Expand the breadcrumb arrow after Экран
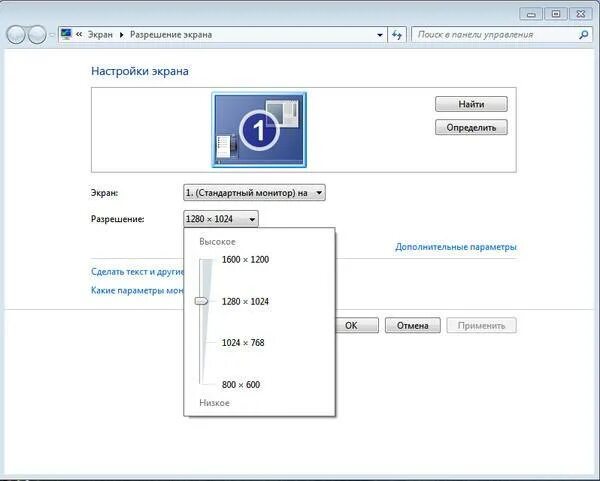The image size is (600, 481). (x=122, y=35)
